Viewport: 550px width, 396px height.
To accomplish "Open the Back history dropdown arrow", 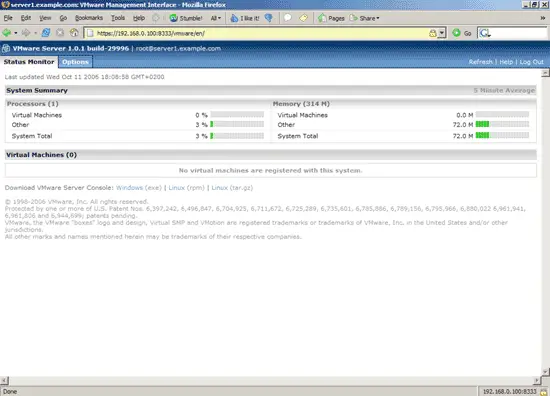I will (16, 33).
